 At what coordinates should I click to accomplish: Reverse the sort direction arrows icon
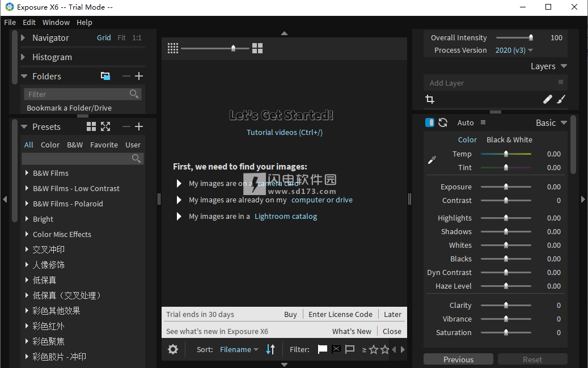coord(270,350)
